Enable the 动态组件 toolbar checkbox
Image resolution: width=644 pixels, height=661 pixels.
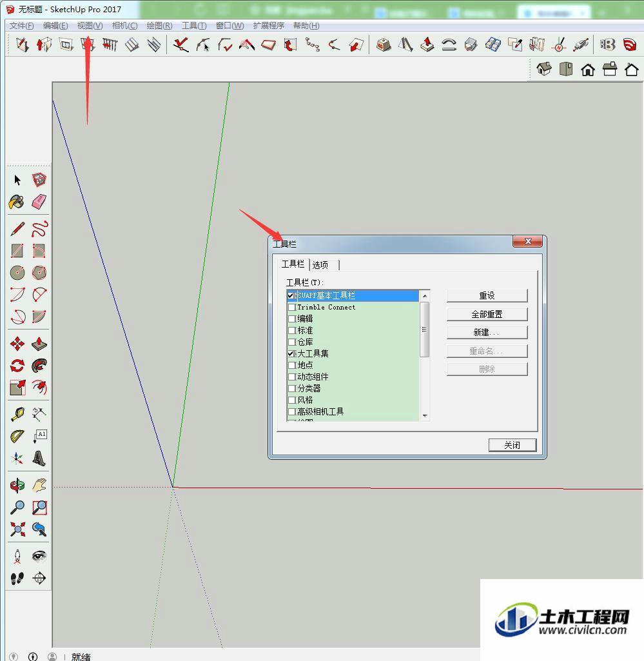[291, 377]
